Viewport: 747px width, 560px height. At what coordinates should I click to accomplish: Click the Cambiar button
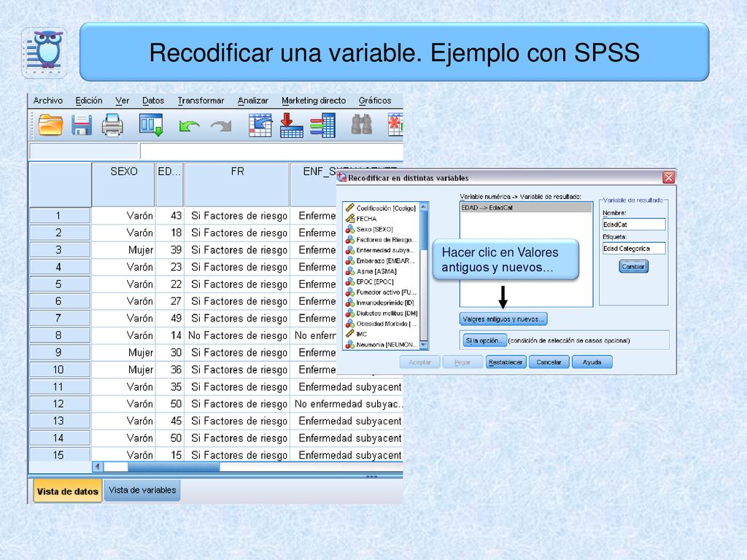633,267
